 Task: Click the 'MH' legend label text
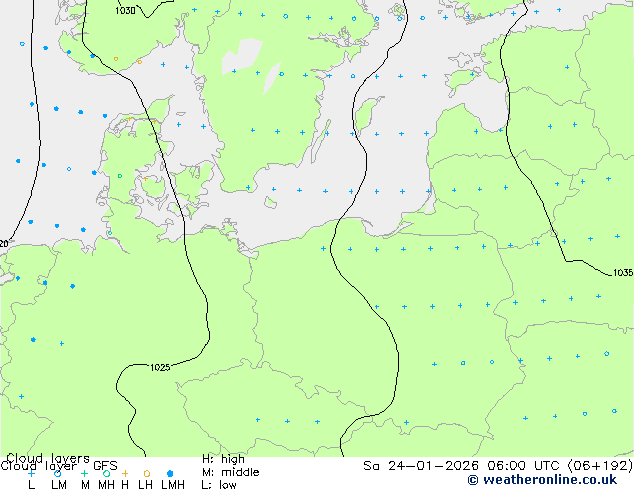(106, 485)
